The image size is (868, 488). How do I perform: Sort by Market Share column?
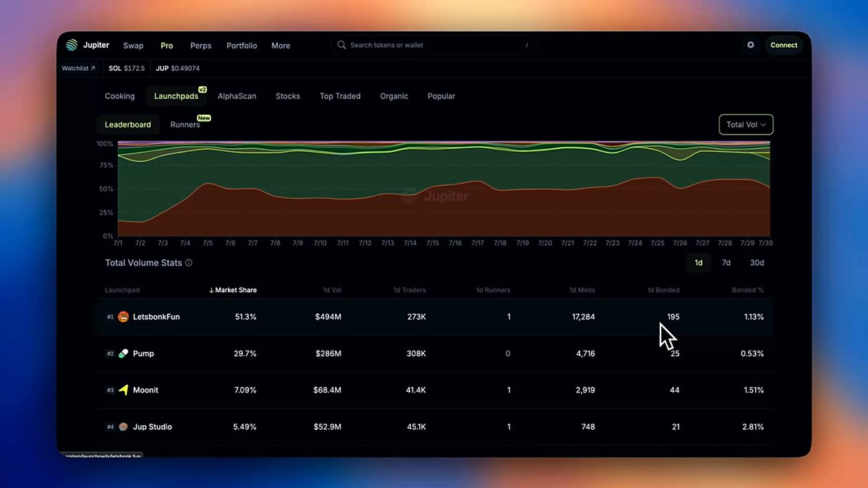[233, 290]
